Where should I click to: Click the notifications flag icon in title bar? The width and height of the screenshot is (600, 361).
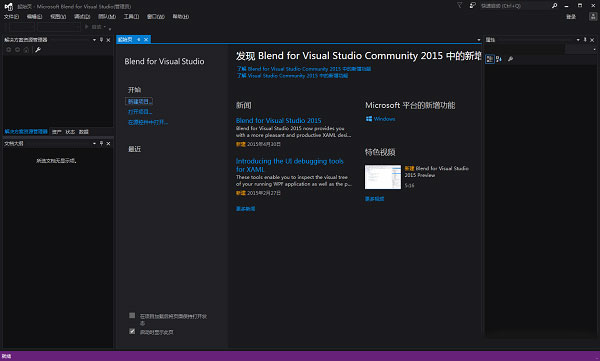click(x=460, y=5)
